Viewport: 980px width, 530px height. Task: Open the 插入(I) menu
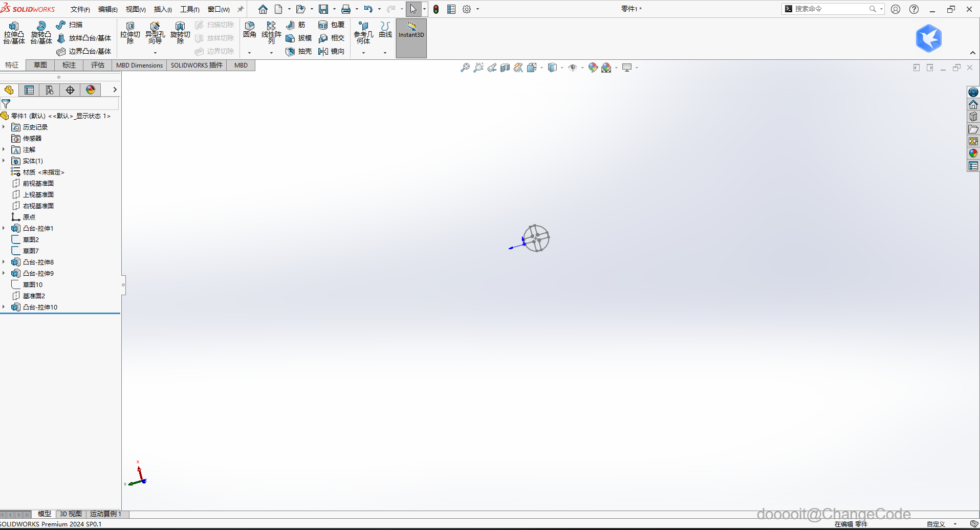163,9
